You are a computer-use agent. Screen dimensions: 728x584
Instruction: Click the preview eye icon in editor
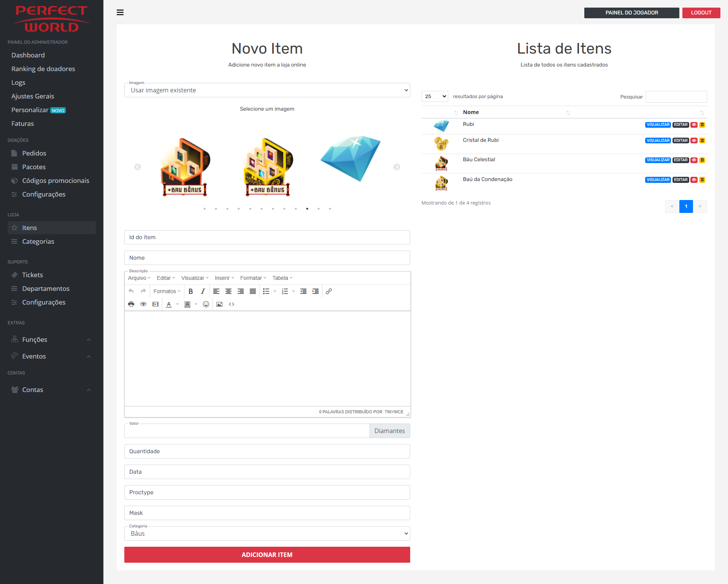(143, 304)
